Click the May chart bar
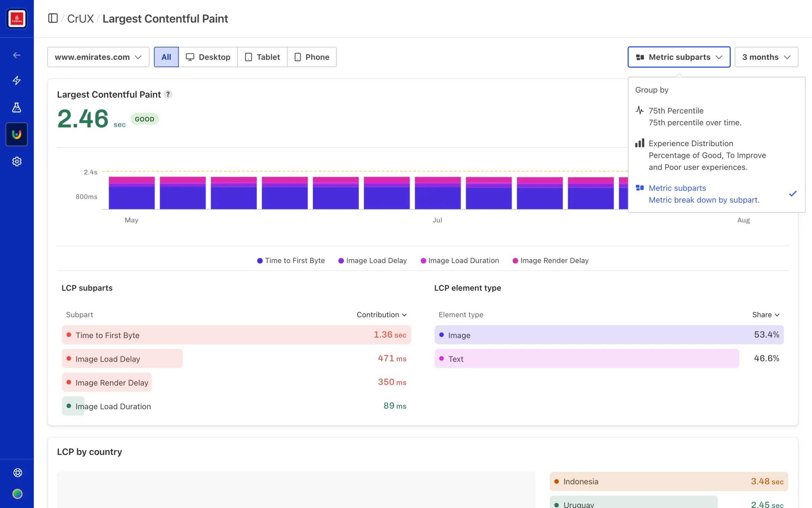This screenshot has height=508, width=812. coord(132,193)
